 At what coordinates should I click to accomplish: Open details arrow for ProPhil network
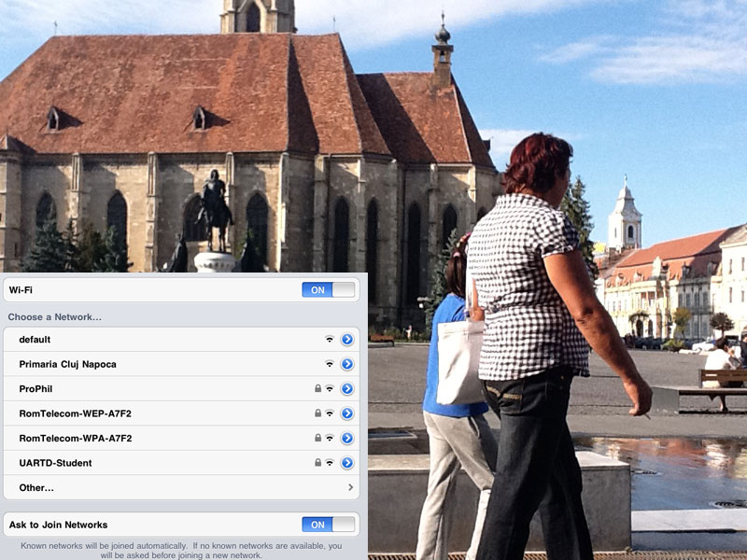pos(347,388)
